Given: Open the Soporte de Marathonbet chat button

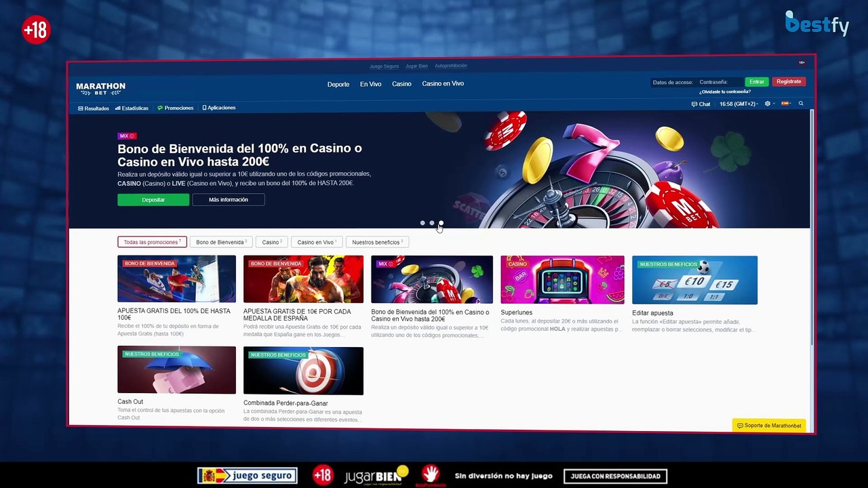Looking at the screenshot, I should pyautogui.click(x=769, y=426).
